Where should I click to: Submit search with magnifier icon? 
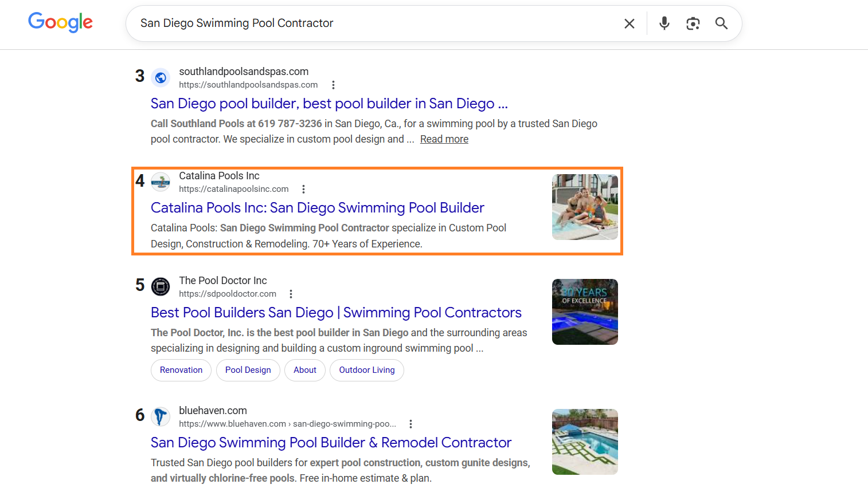point(721,23)
